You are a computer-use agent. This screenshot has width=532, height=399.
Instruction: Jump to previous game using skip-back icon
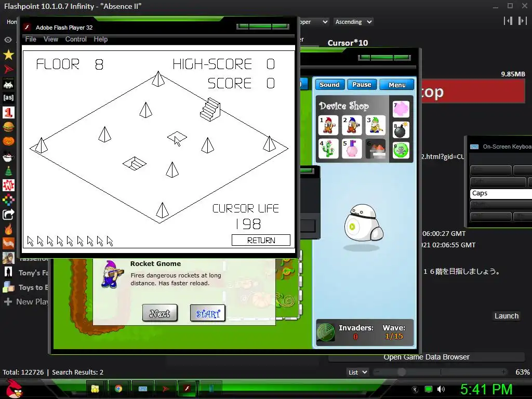tap(508, 21)
